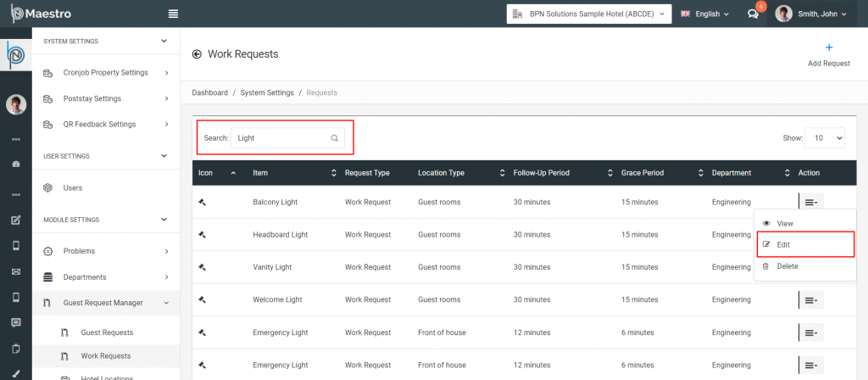Click the user avatar in the narrow sidebar

[x=16, y=104]
